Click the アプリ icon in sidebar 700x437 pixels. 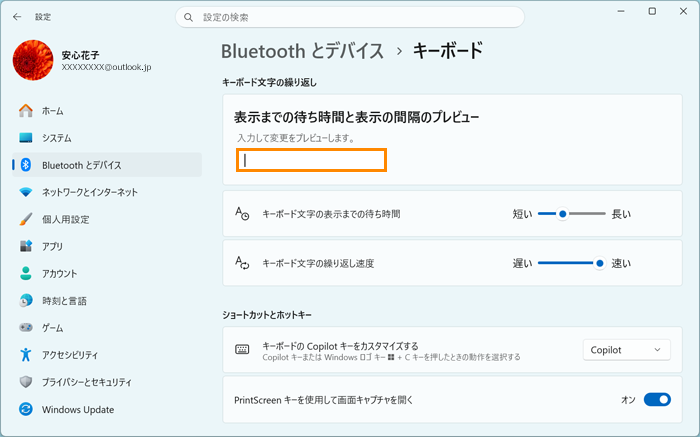[x=26, y=246]
